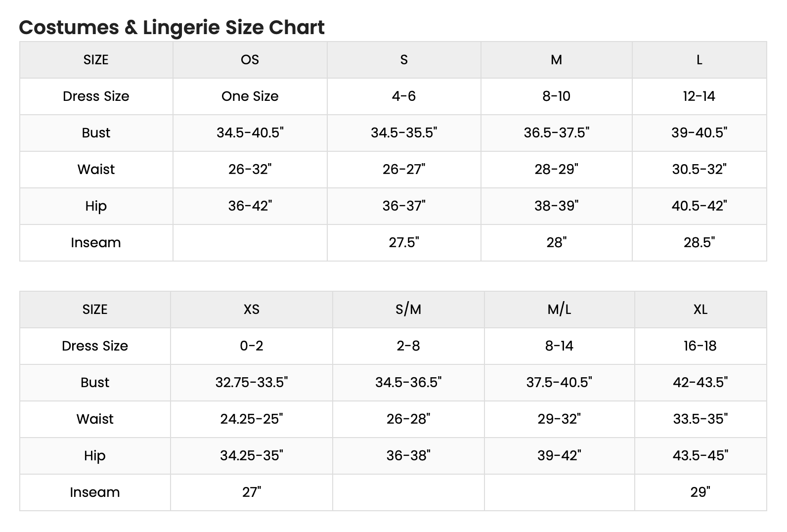The height and width of the screenshot is (532, 787).
Task: Click the OS column header
Action: tap(250, 60)
